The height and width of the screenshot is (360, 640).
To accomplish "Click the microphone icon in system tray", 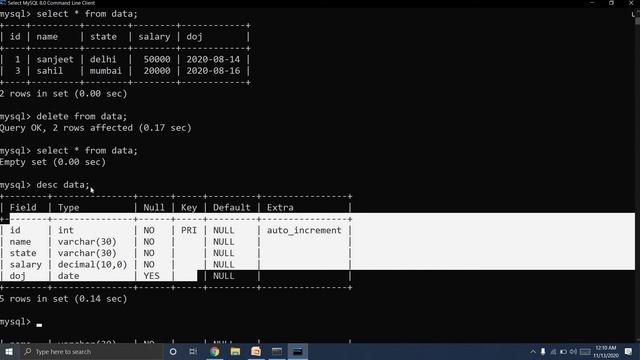I will (x=543, y=351).
